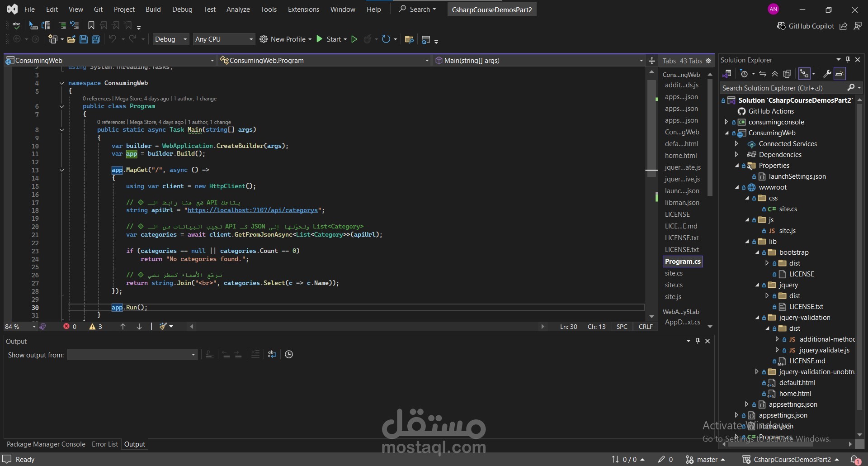Open the Solution Explorer Properties wrench
This screenshot has height=466, width=868.
(x=827, y=74)
